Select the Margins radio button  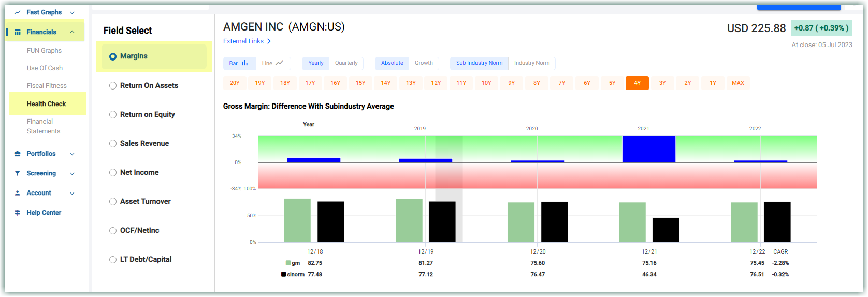tap(113, 56)
